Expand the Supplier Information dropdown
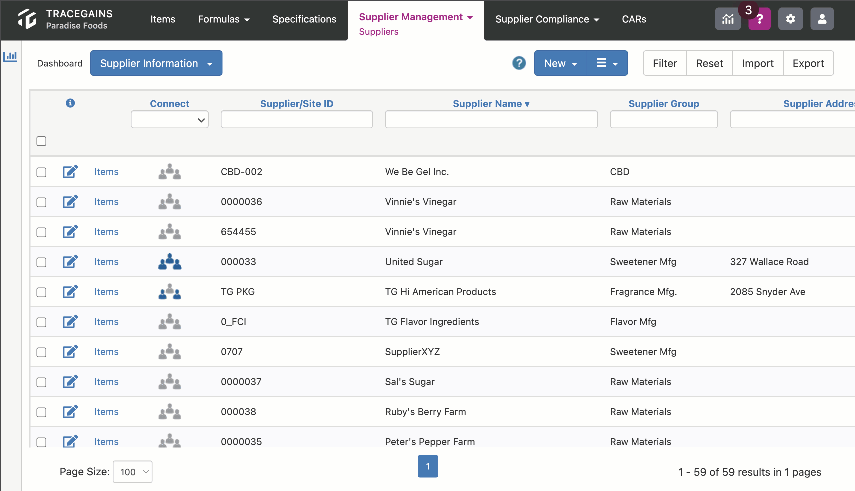855x491 pixels. (x=156, y=63)
